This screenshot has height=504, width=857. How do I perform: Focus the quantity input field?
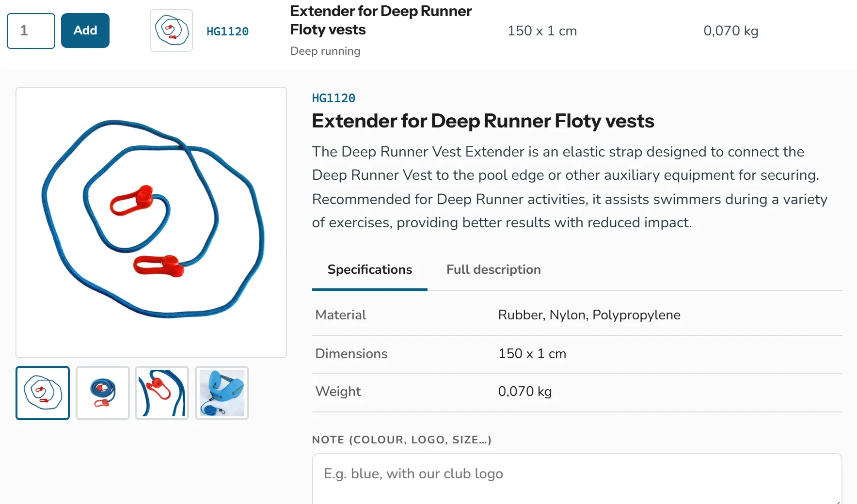coord(31,31)
